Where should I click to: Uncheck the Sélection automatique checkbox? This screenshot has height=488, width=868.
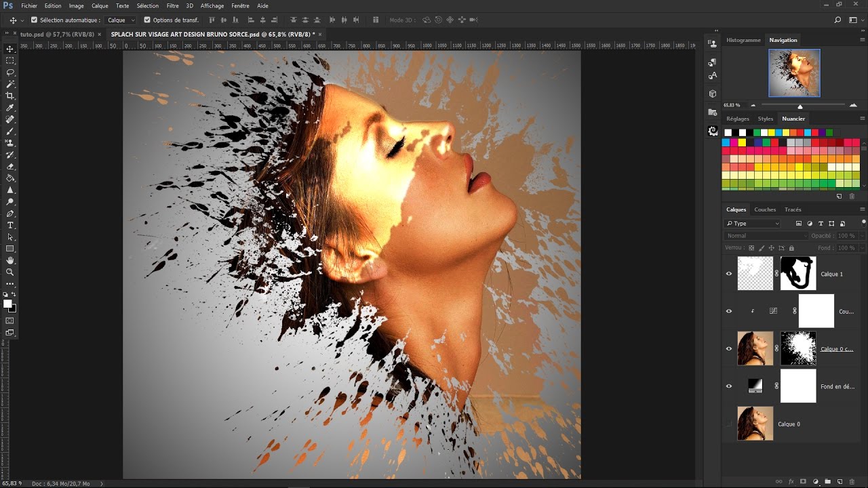click(x=34, y=20)
